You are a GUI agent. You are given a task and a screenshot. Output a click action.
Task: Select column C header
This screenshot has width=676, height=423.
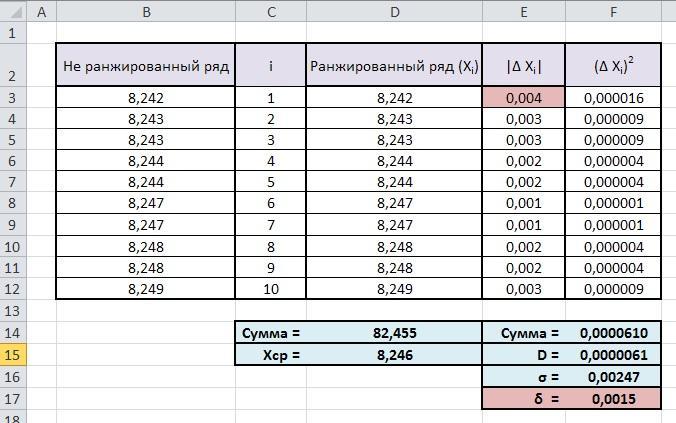pyautogui.click(x=271, y=12)
